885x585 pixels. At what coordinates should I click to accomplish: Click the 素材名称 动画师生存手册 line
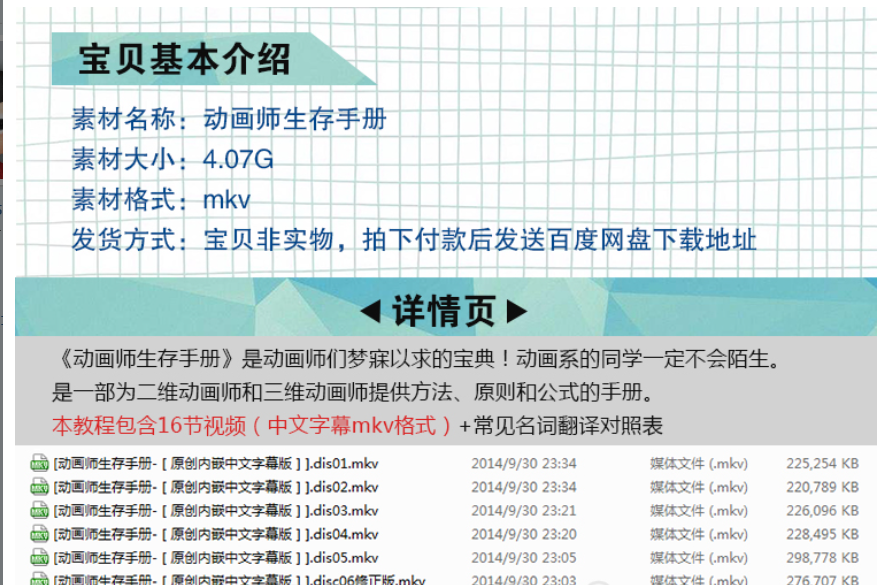228,120
